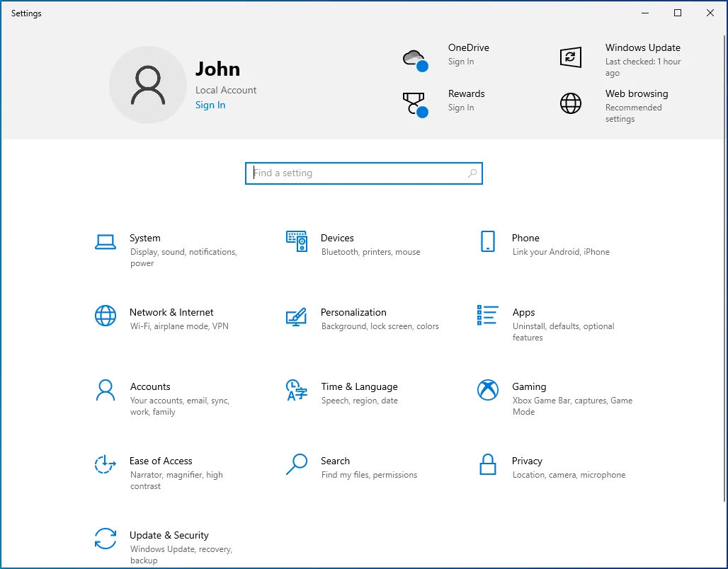
Task: Open the Personalization settings title
Action: pos(353,312)
